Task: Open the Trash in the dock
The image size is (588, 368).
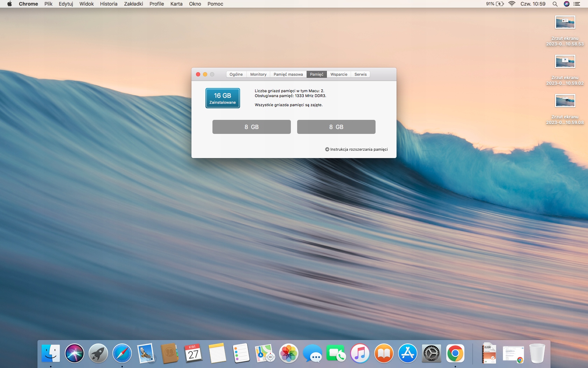Action: click(x=537, y=353)
